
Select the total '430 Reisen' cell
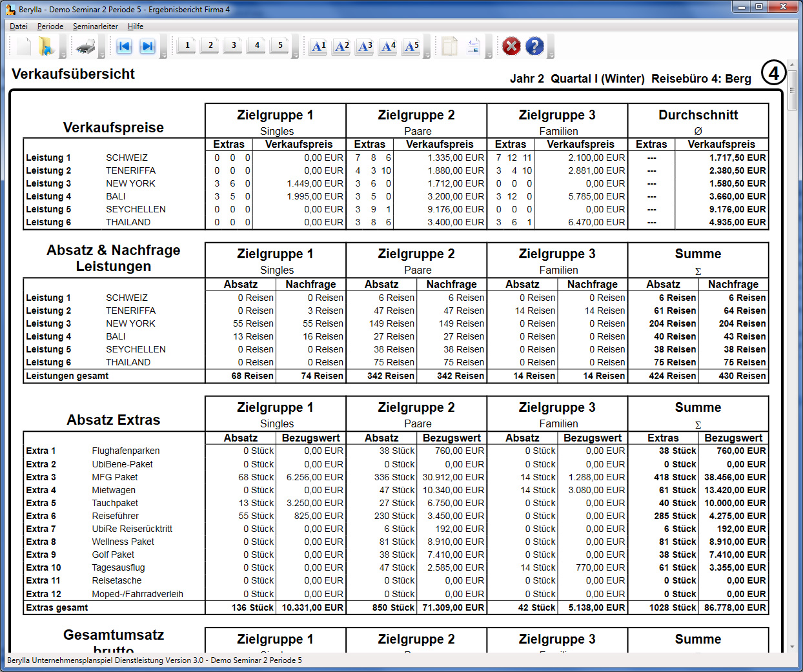coord(742,376)
